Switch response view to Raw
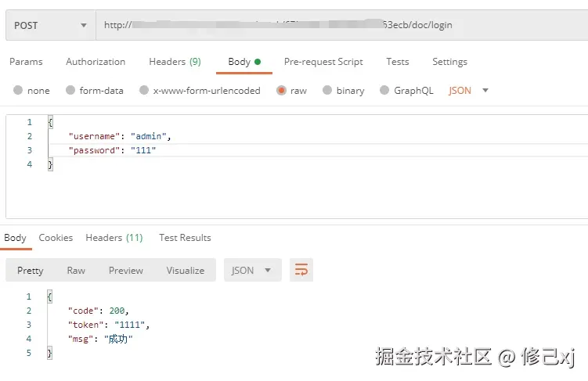 (x=76, y=270)
